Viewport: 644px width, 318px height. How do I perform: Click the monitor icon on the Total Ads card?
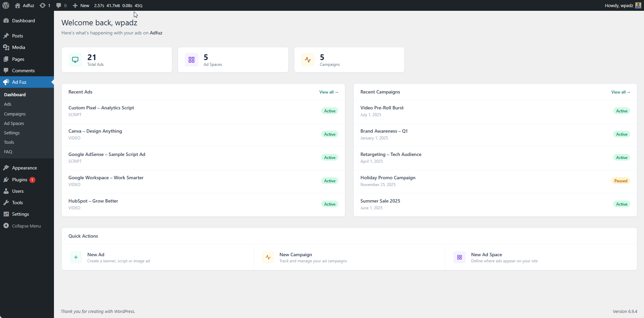tap(75, 59)
